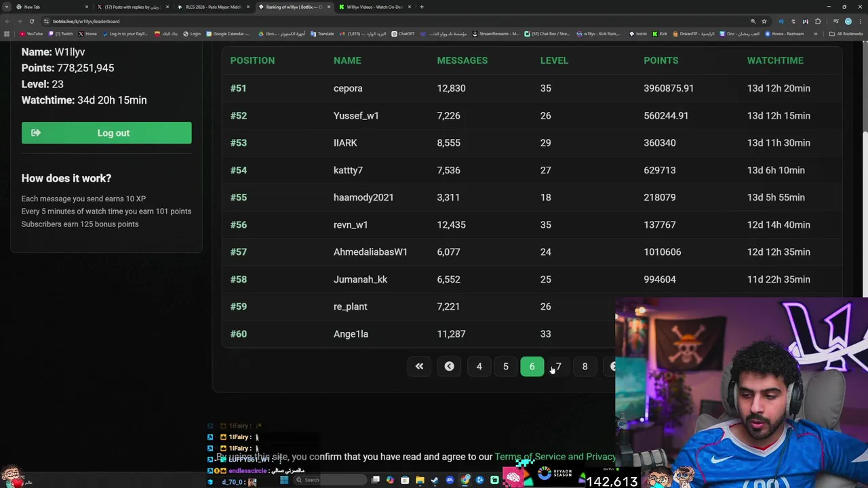Viewport: 868px width, 488px height.
Task: Open Terms of Service and Privacy link
Action: point(555,457)
